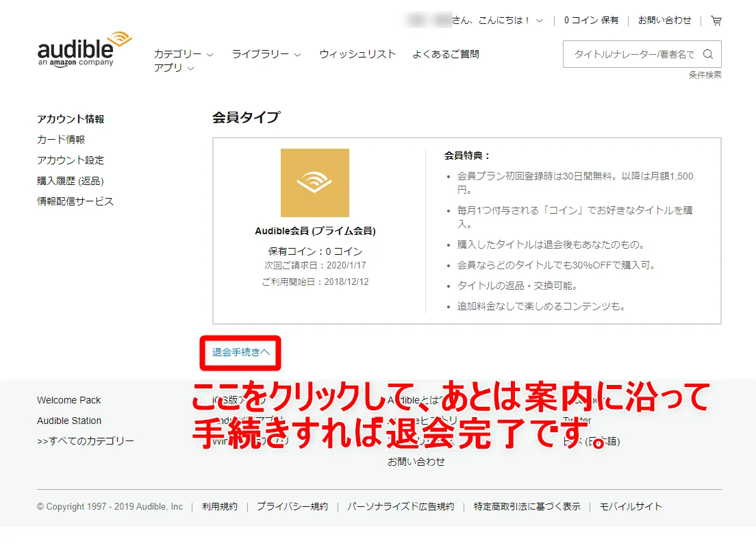The image size is (756, 548).
Task: Open プライバシー規約 footer link
Action: 292,506
